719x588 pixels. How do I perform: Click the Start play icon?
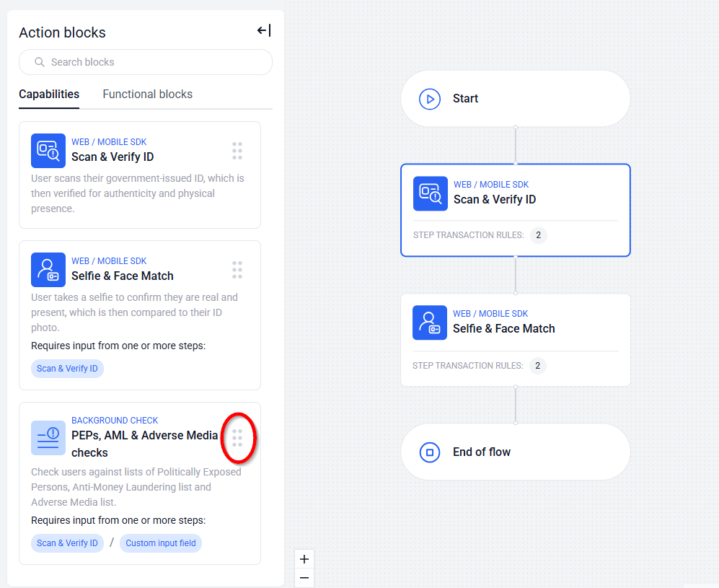pos(430,99)
